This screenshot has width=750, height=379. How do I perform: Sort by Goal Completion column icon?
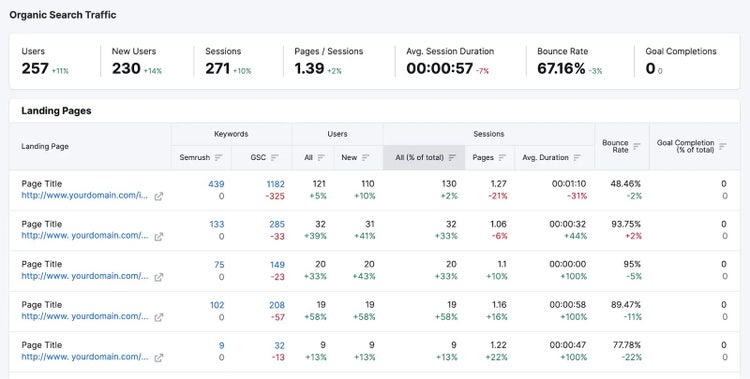pyautogui.click(x=723, y=146)
